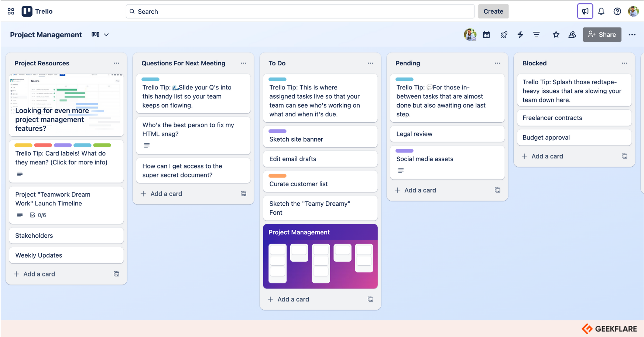
Task: Open board visibility people icon
Action: (572, 35)
